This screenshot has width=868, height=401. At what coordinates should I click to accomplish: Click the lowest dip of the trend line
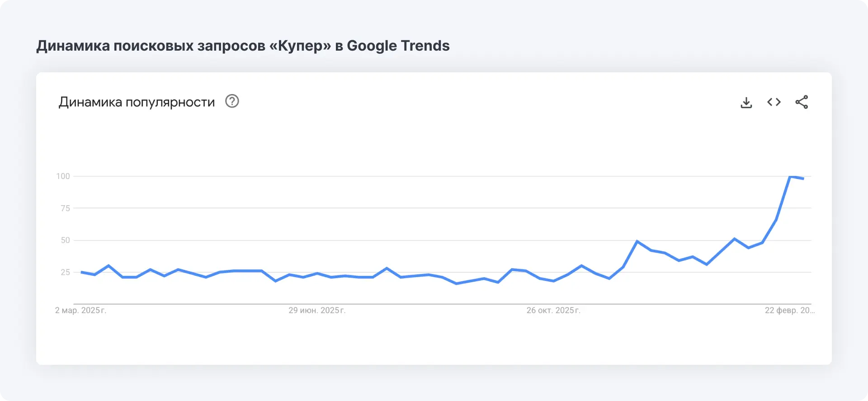456,283
